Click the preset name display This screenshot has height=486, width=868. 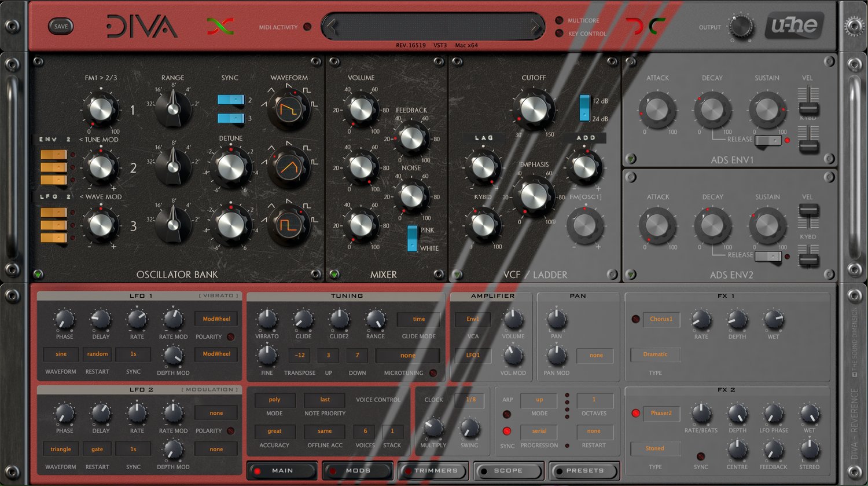click(433, 26)
